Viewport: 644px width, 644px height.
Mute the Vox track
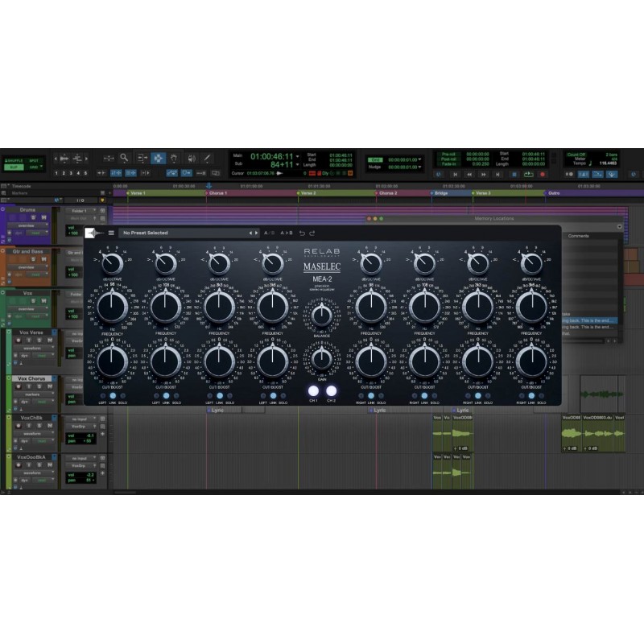[43, 301]
